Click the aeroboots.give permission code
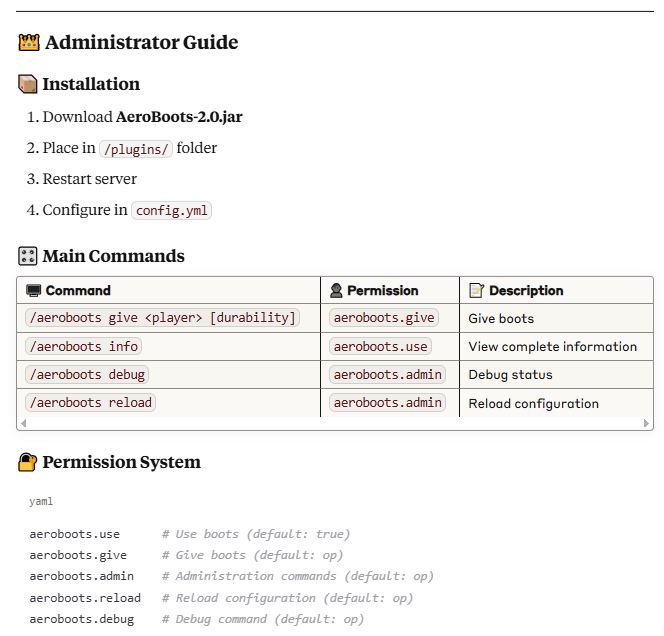664x636 pixels. 384,318
